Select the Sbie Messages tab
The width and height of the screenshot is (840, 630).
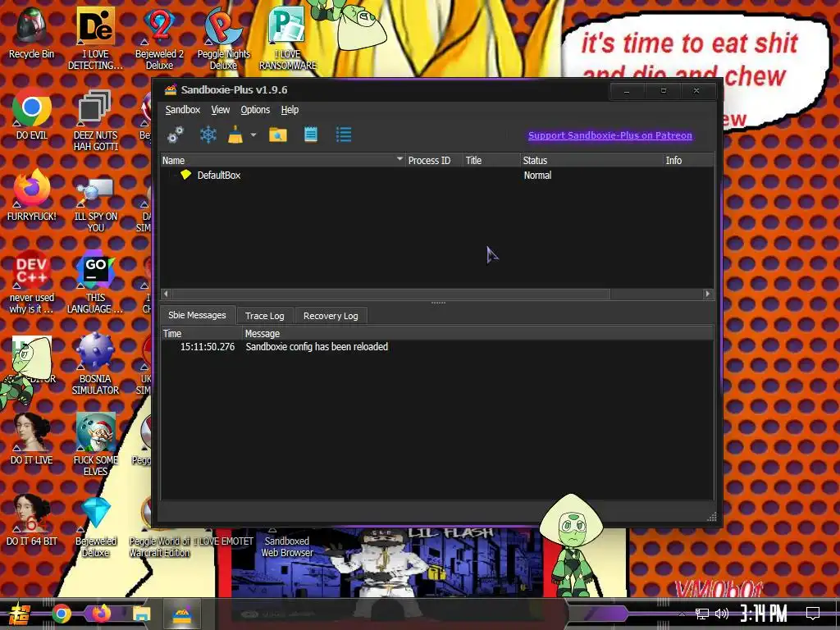pos(197,315)
